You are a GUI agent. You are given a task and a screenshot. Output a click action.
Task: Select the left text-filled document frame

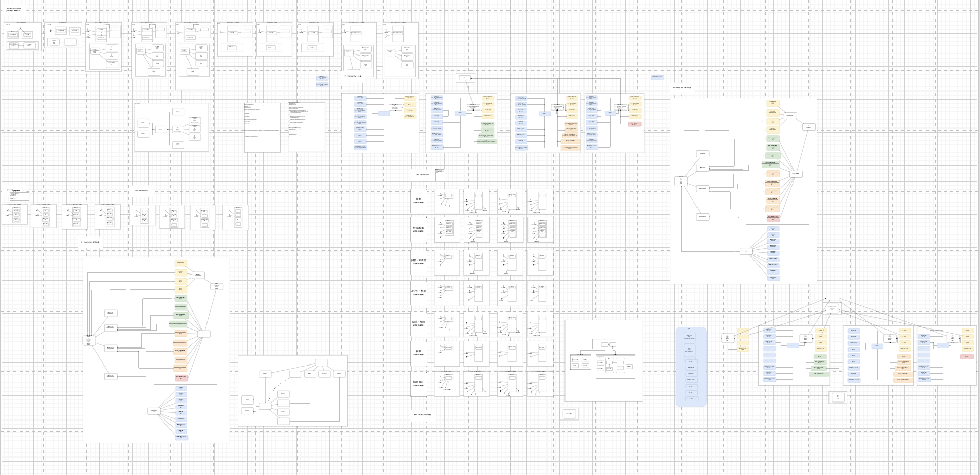(262, 127)
